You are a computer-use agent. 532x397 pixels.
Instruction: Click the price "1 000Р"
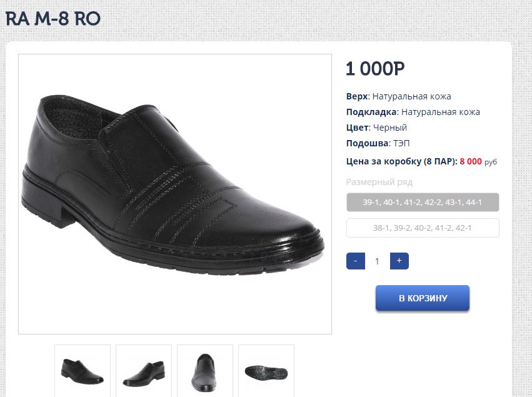[x=375, y=69]
